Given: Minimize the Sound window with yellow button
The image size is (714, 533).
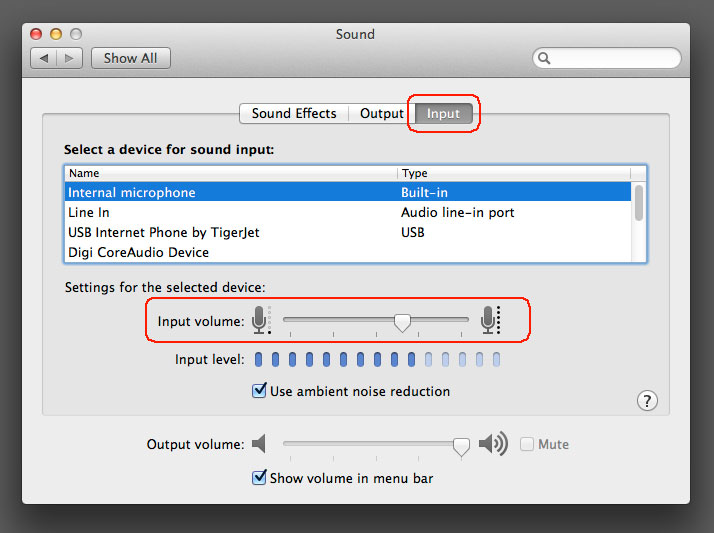Looking at the screenshot, I should 56,34.
